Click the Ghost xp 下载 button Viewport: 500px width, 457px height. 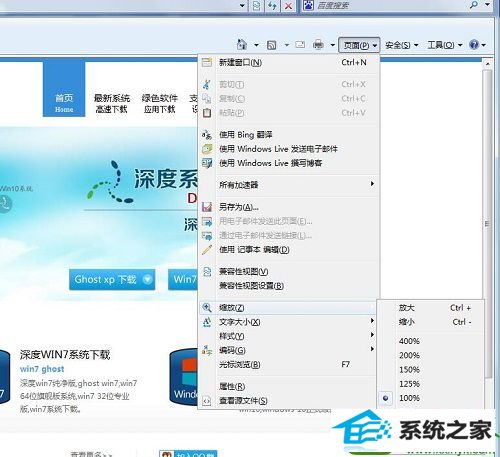tap(112, 279)
